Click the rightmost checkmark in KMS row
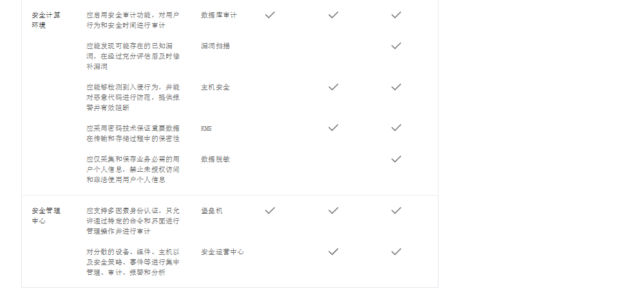Screen dimensions: 644x307 (396, 128)
